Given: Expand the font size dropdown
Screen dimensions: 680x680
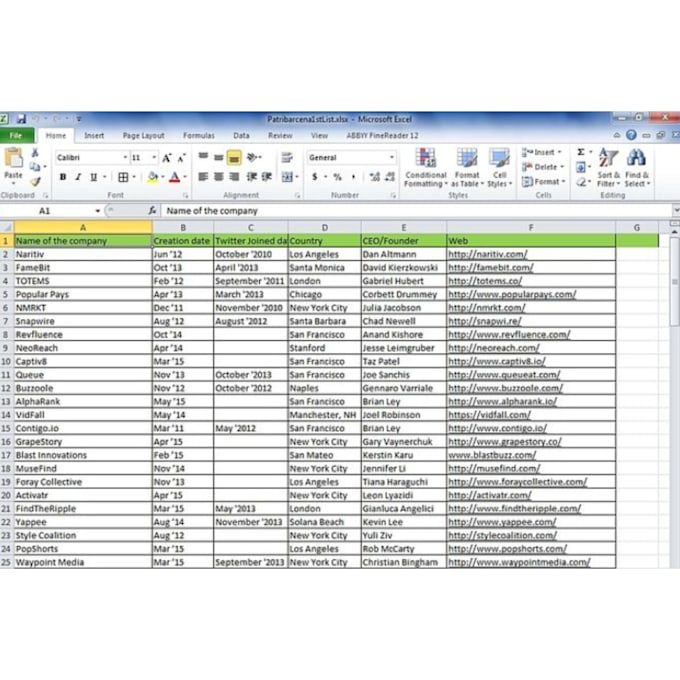Looking at the screenshot, I should click(154, 157).
